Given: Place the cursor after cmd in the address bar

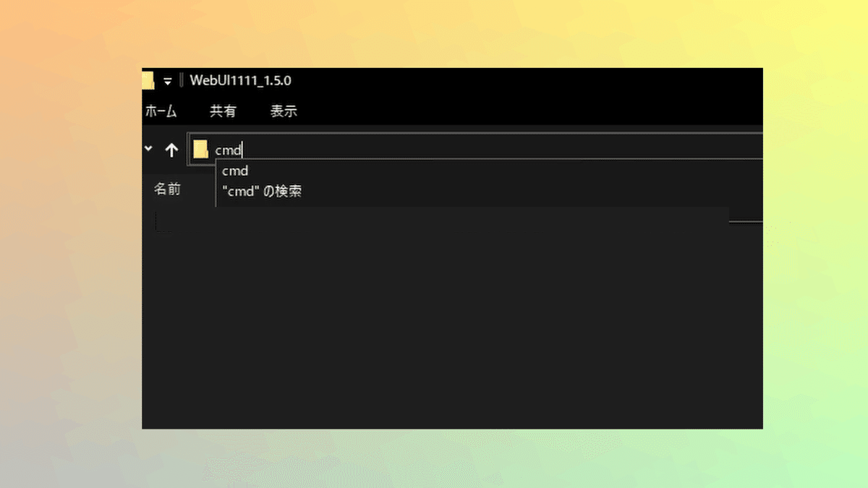Looking at the screenshot, I should (242, 150).
